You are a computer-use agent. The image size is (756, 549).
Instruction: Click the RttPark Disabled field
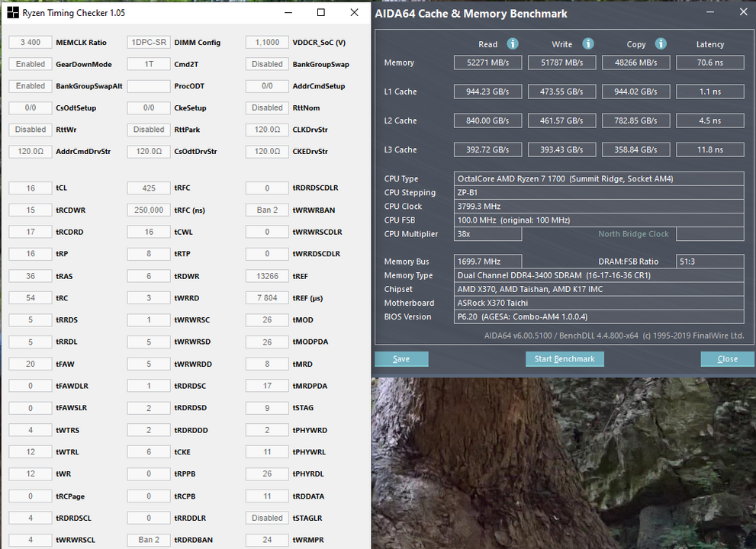pos(149,130)
